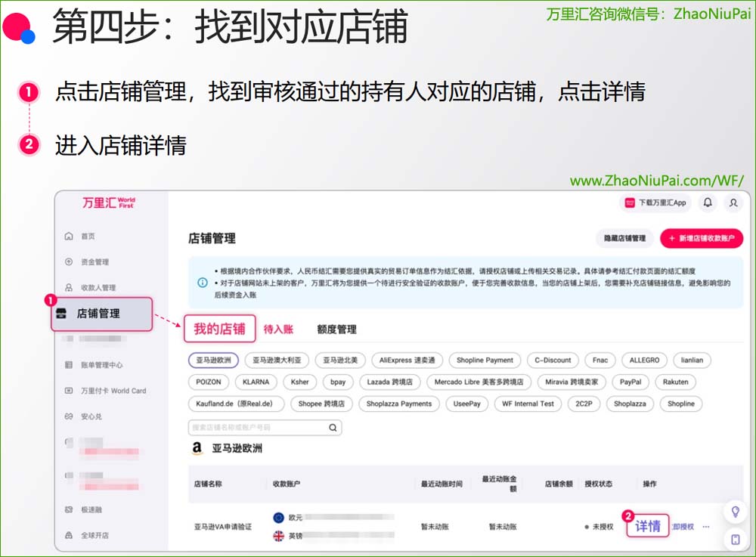
Task: Select the Mercado Libre 美客多跨境店 chip
Action: 479,382
